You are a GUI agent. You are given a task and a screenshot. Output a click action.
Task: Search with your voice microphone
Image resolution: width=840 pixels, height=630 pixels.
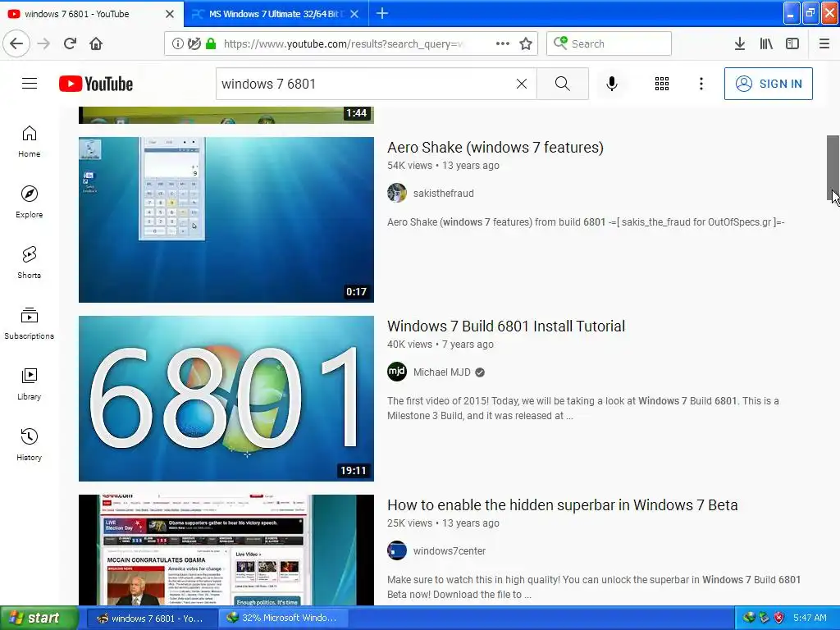click(612, 84)
